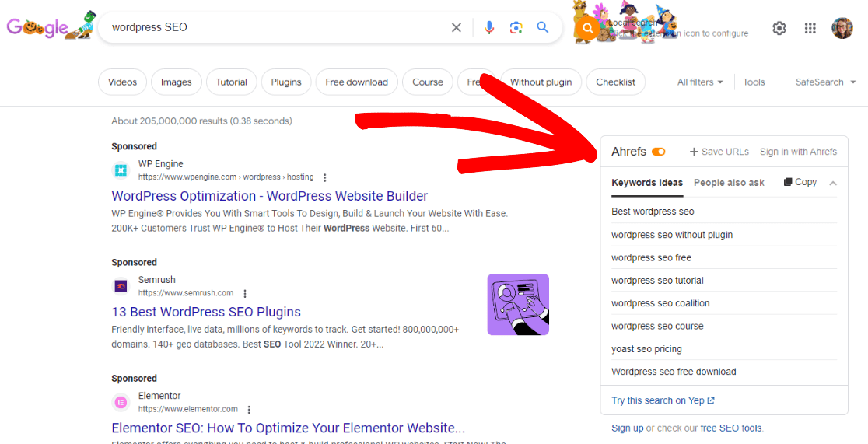Open WordPress Optimization result title
The height and width of the screenshot is (444, 868).
(270, 196)
